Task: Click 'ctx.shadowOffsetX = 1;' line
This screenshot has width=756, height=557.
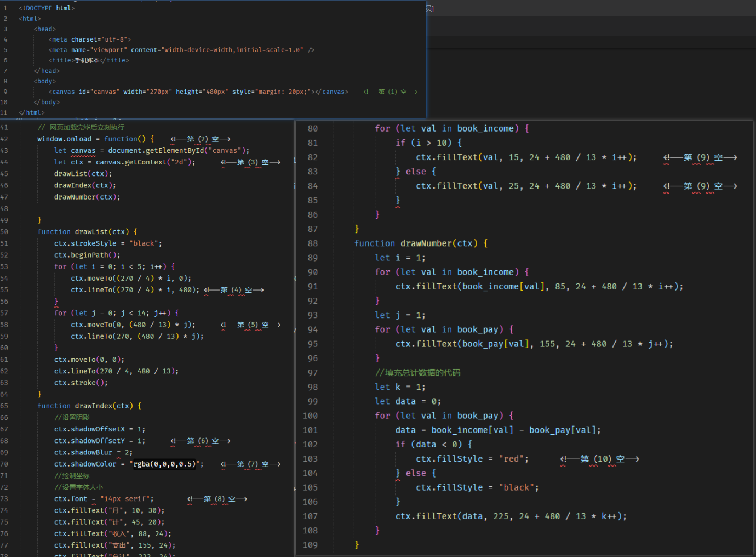Action: coord(100,429)
